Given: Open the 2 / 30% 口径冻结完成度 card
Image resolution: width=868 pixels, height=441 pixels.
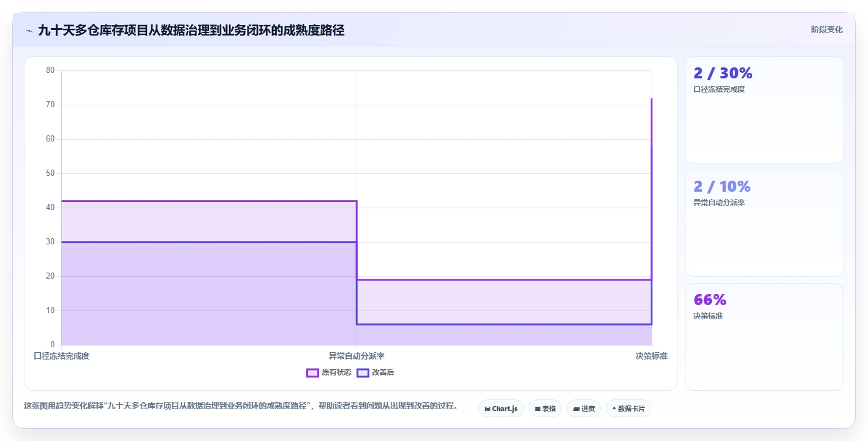Looking at the screenshot, I should 764,110.
